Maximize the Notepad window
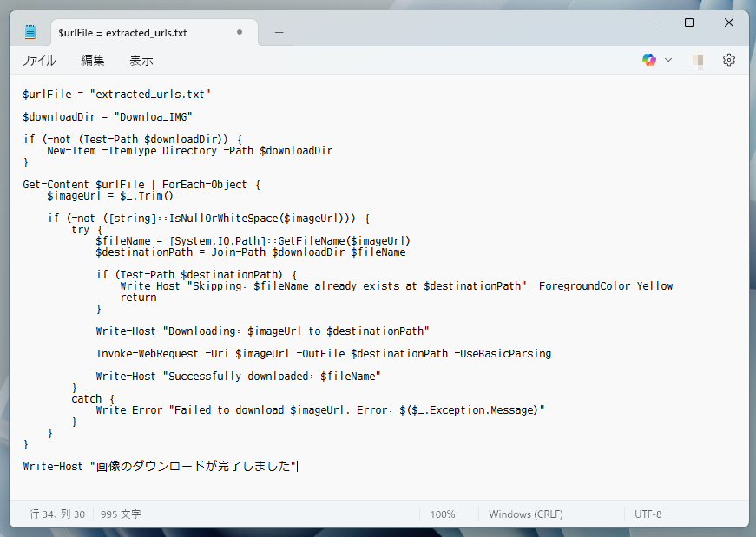The image size is (756, 537). (x=689, y=23)
